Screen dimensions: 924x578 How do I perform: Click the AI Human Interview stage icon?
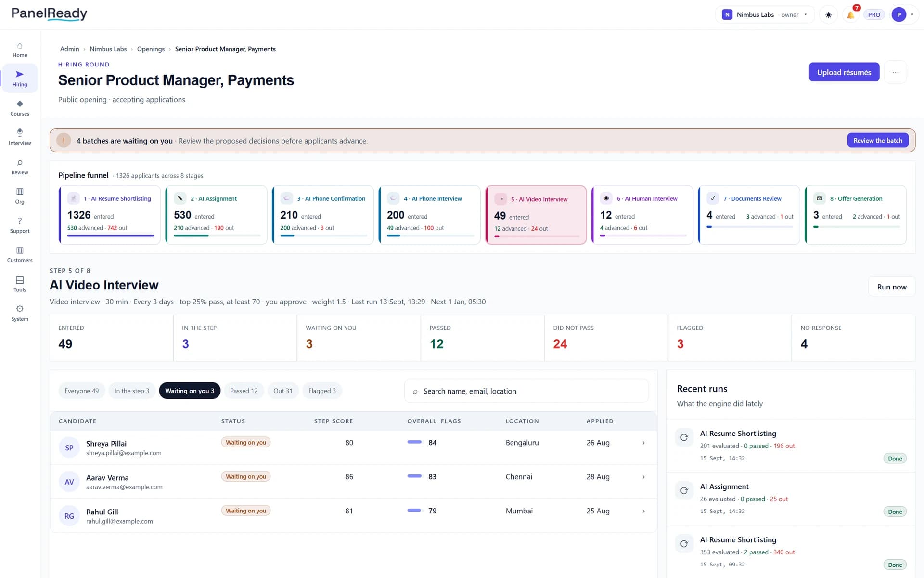coord(606,198)
